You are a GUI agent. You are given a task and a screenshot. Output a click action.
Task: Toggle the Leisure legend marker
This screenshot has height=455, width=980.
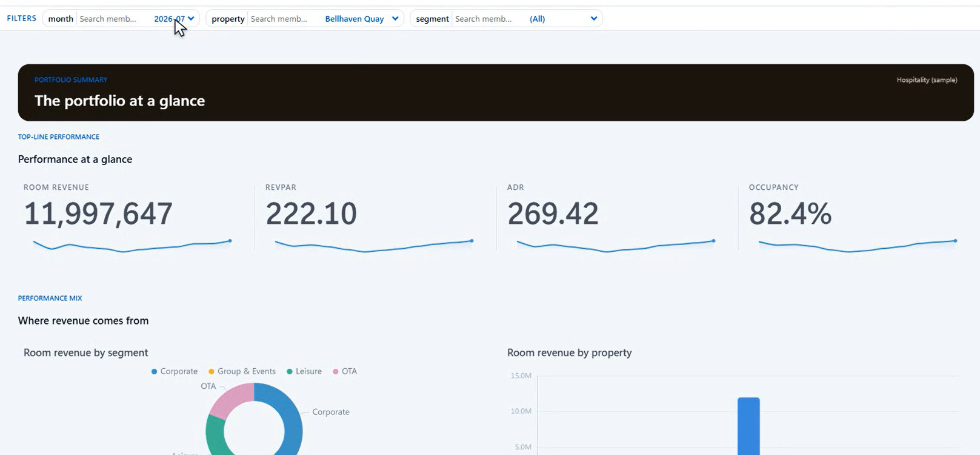pyautogui.click(x=290, y=371)
